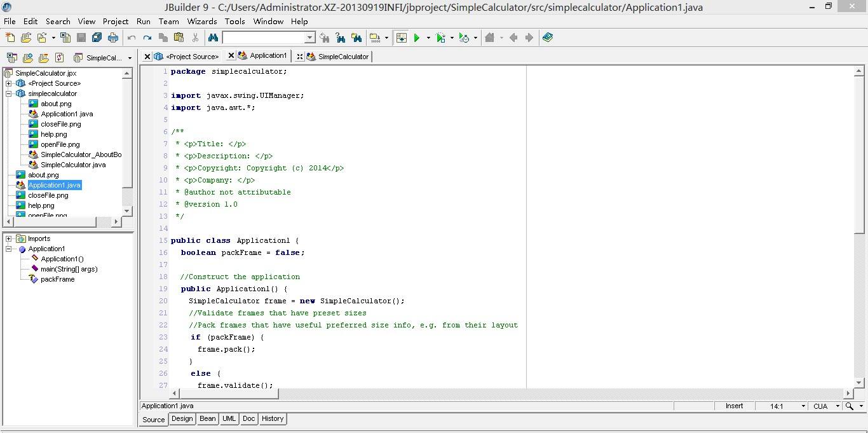Expand the Imports node in structure pane

(x=9, y=238)
